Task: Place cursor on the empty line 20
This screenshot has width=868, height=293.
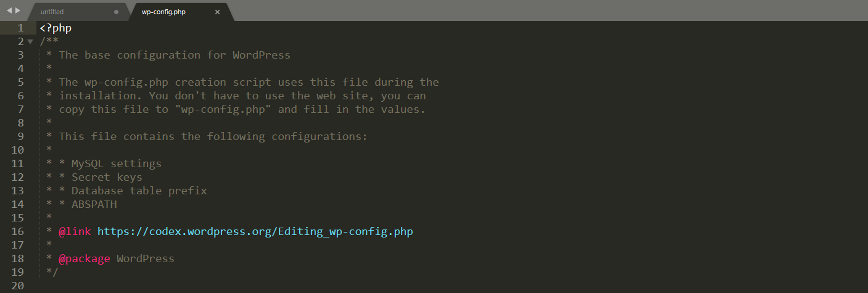Action: (247, 286)
